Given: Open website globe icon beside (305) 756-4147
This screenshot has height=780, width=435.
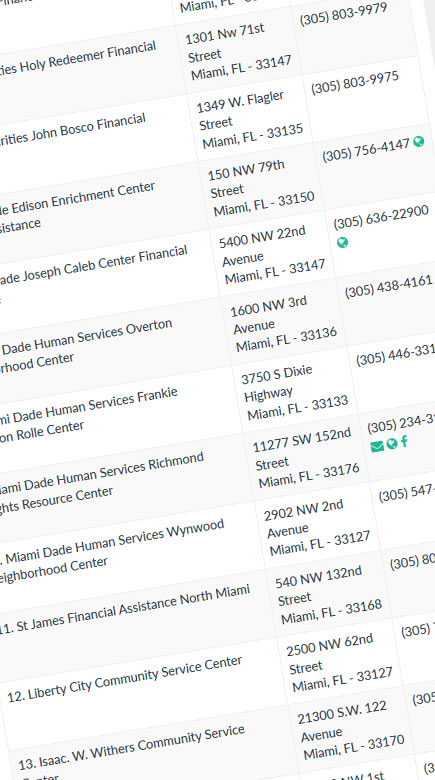Looking at the screenshot, I should coord(419,142).
